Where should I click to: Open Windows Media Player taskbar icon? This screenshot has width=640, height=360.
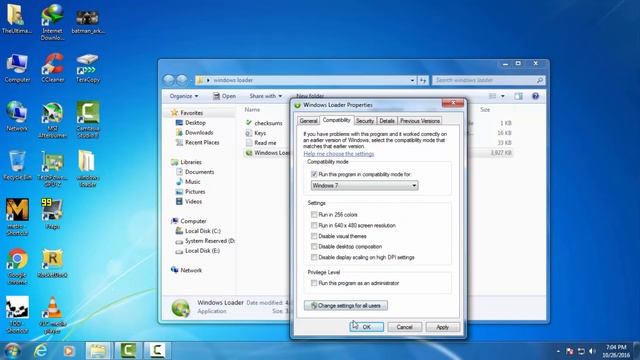(69, 351)
